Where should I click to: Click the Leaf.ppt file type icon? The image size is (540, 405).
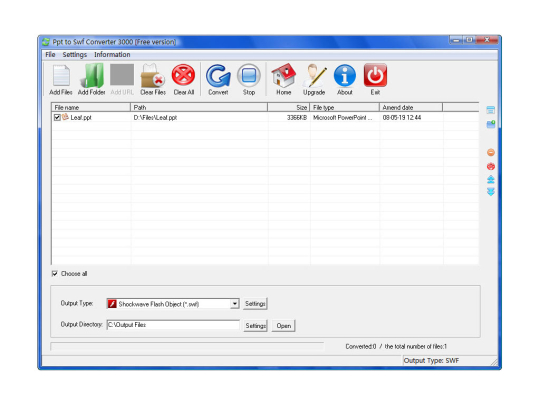pos(65,117)
